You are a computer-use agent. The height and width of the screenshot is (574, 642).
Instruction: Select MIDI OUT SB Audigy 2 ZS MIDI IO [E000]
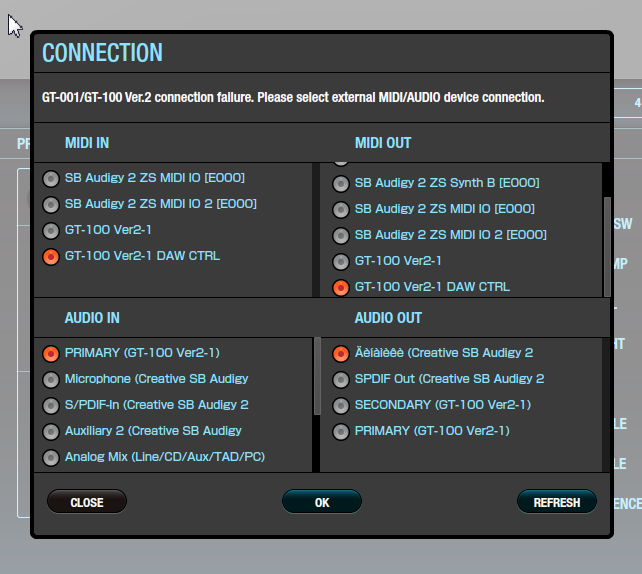click(x=341, y=210)
